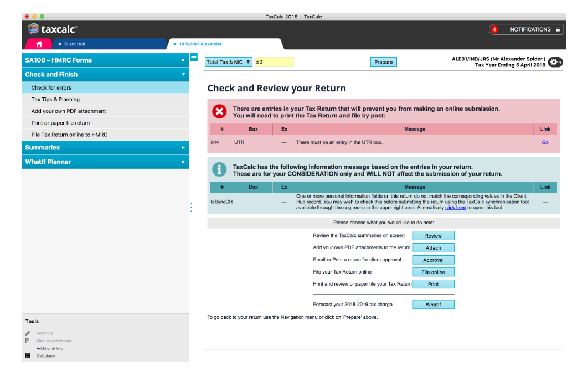Go to the Home tab icon
Viewport: 588px width, 392px height.
click(x=39, y=44)
